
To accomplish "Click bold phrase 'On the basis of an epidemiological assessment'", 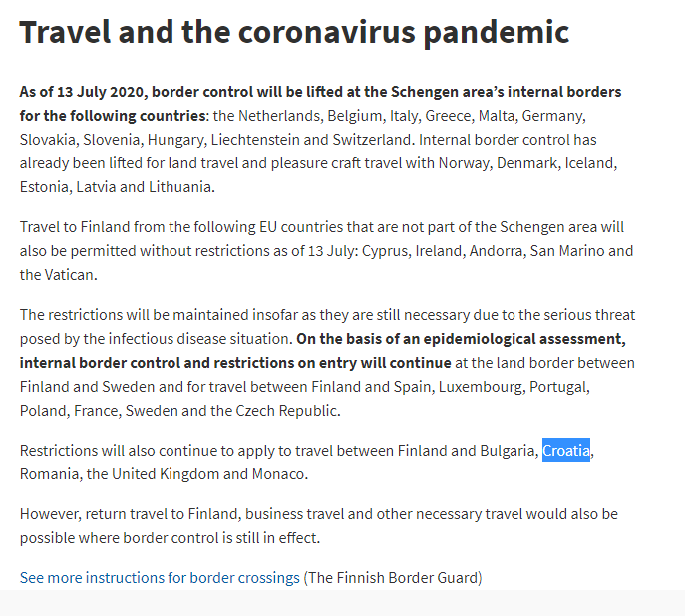I will 459,339.
